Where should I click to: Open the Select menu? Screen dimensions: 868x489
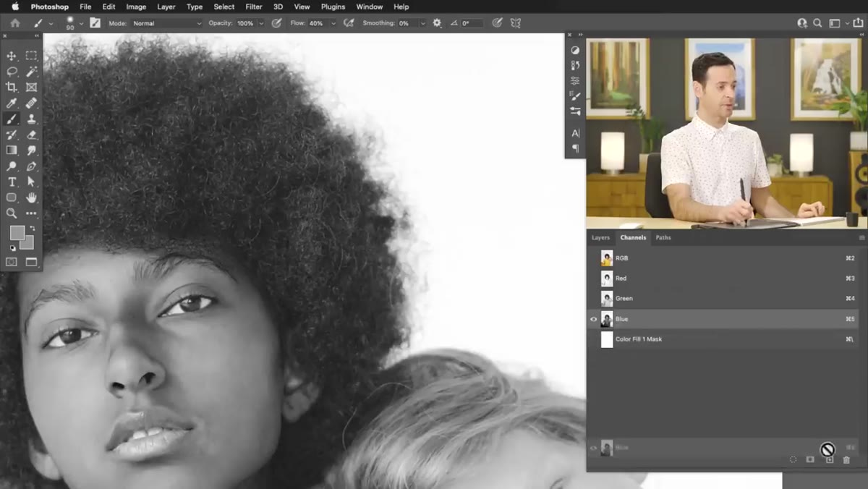pyautogui.click(x=224, y=7)
